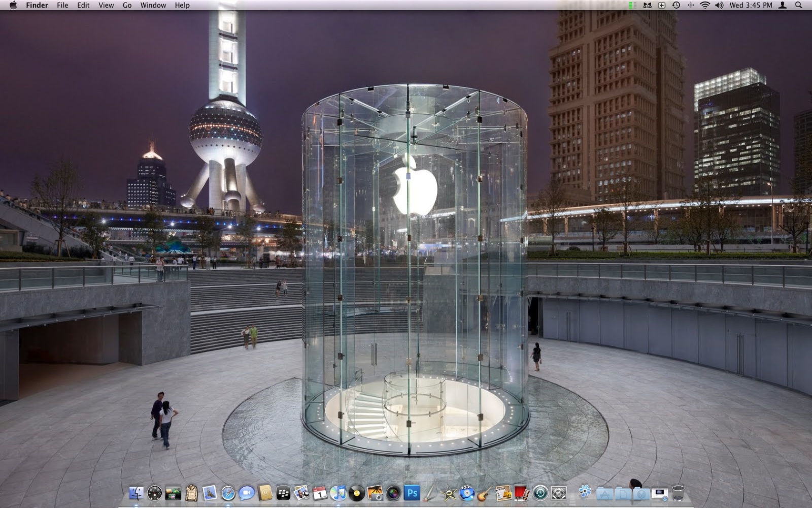Open the Downloads folder stack in Dock
The image size is (812, 508).
(x=641, y=493)
